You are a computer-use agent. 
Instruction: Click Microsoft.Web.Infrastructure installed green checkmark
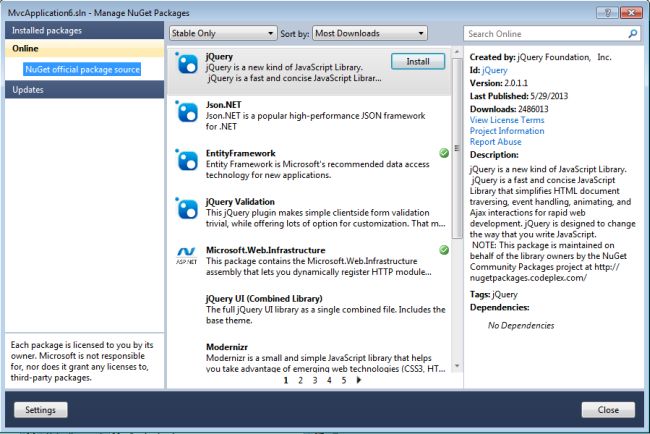pyautogui.click(x=444, y=250)
